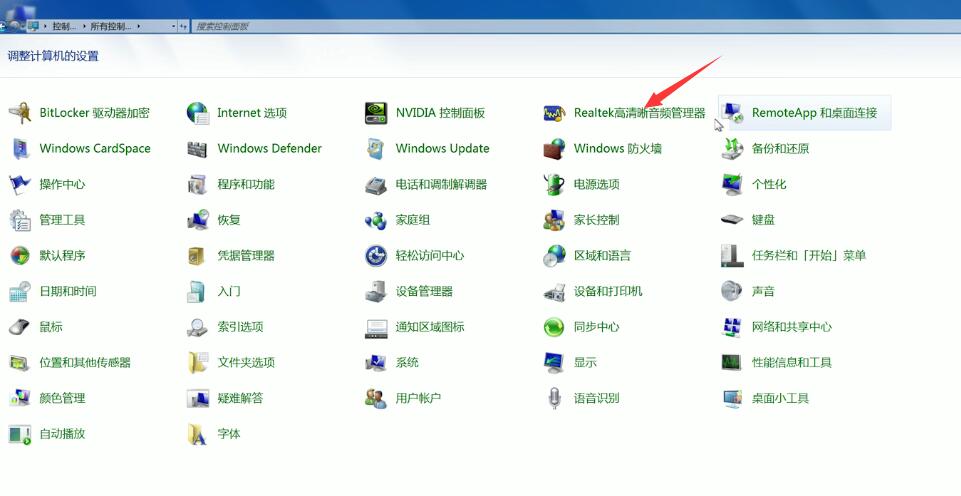Open 网络和共享中心
The width and height of the screenshot is (961, 496).
point(777,327)
